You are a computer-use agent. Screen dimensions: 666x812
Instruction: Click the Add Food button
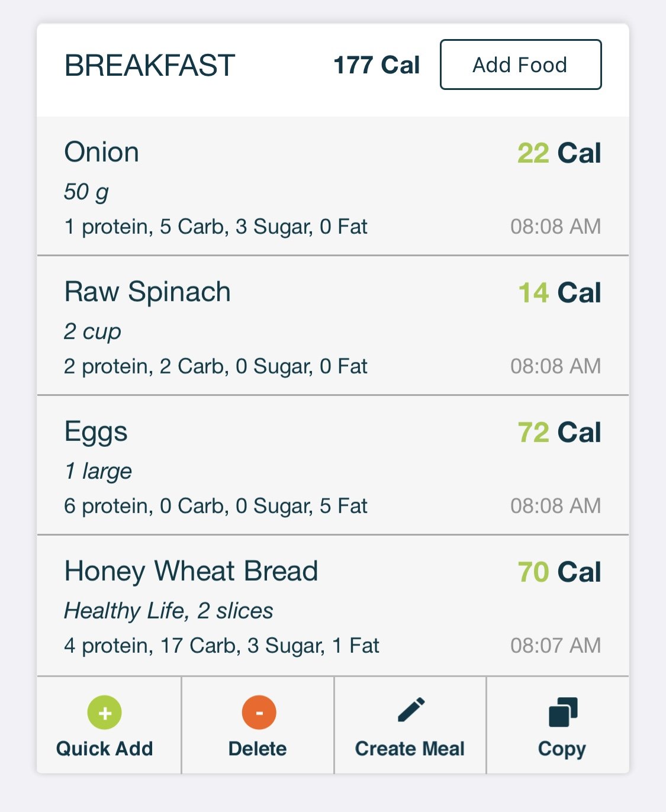click(521, 65)
